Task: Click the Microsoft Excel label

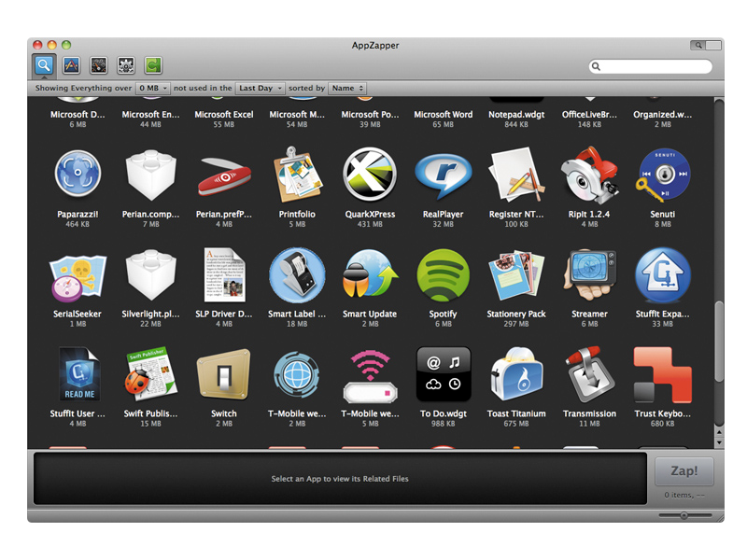Action: click(x=224, y=115)
